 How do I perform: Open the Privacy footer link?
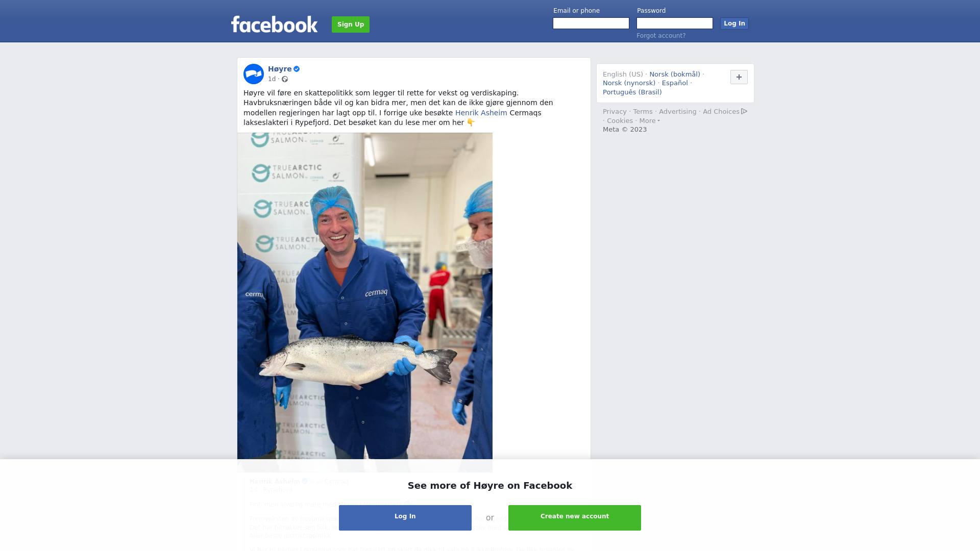tap(615, 112)
